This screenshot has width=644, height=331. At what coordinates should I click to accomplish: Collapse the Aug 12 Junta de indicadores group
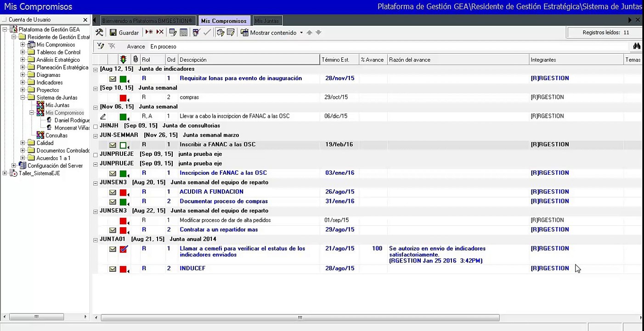pyautogui.click(x=96, y=69)
